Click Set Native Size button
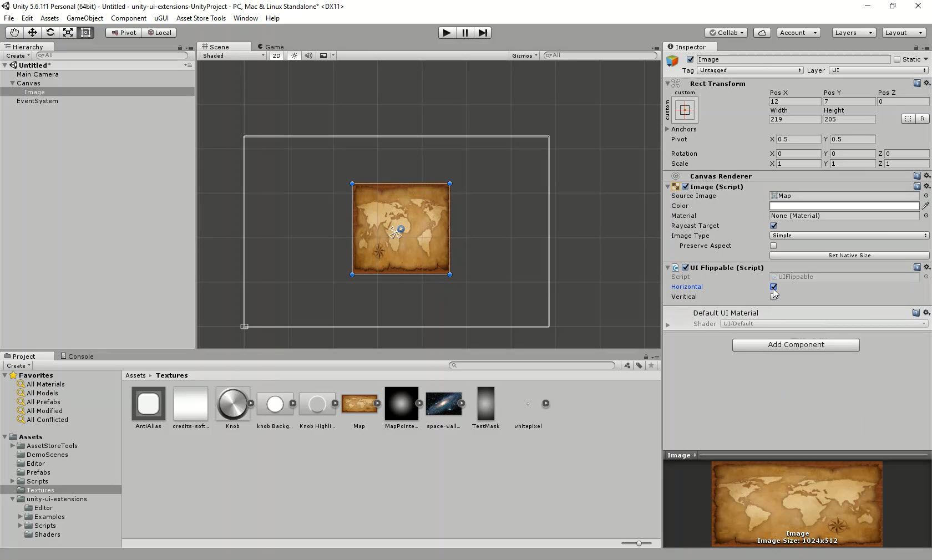The width and height of the screenshot is (932, 560). (849, 256)
